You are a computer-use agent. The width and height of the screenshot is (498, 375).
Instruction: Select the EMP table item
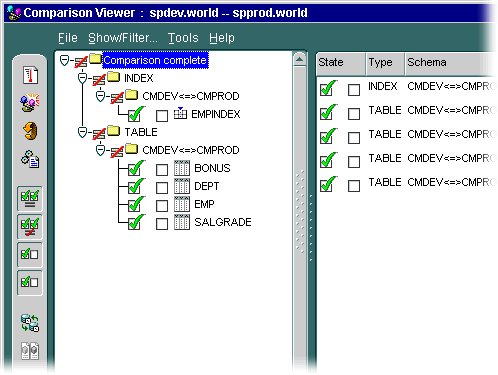click(x=204, y=204)
